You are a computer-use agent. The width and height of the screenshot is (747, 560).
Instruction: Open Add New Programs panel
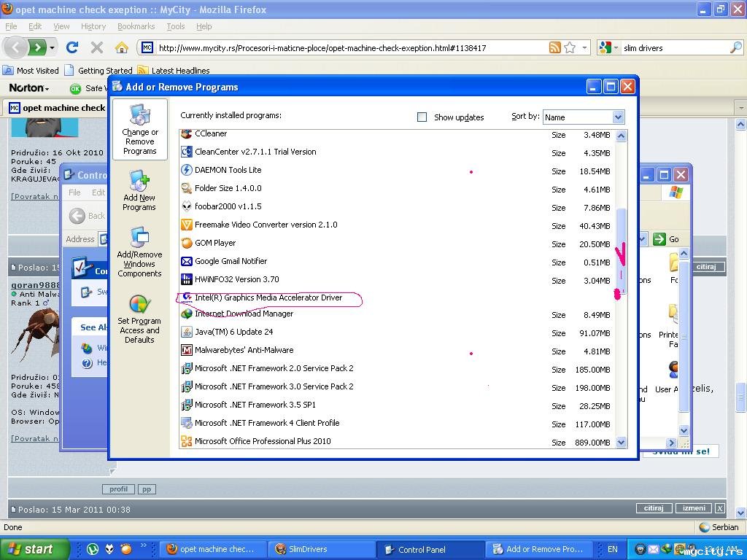point(139,191)
